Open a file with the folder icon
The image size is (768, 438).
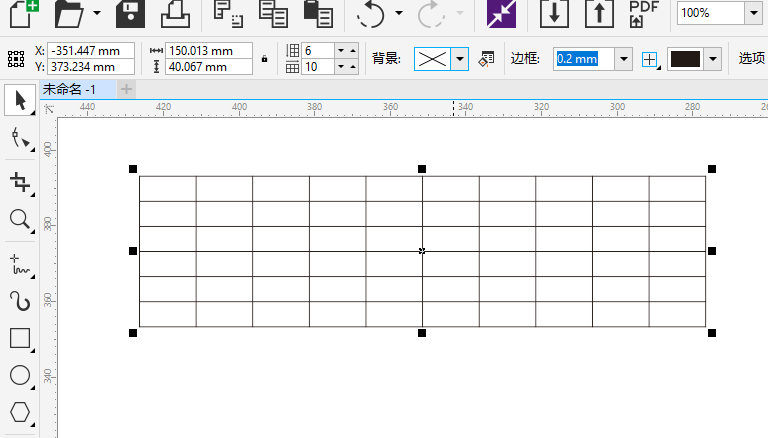[x=69, y=14]
